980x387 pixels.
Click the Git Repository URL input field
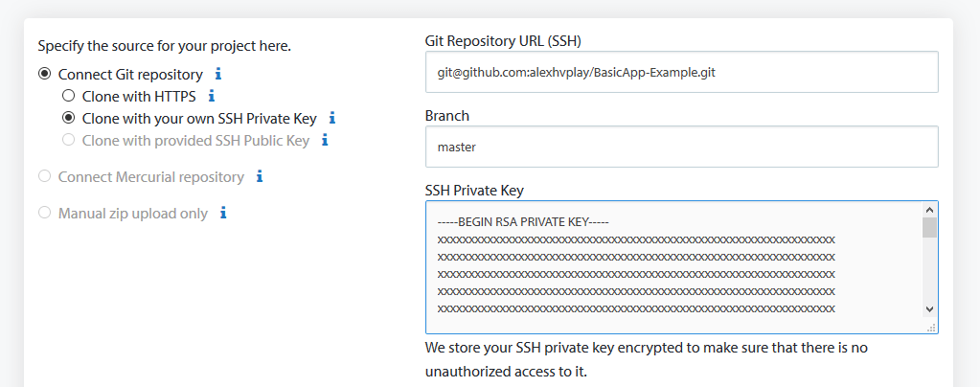(682, 72)
